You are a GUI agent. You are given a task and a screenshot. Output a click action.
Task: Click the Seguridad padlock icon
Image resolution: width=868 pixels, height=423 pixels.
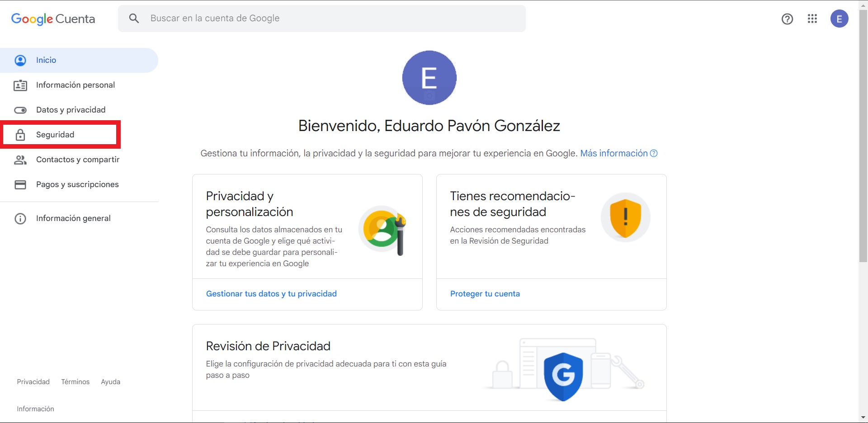point(20,135)
